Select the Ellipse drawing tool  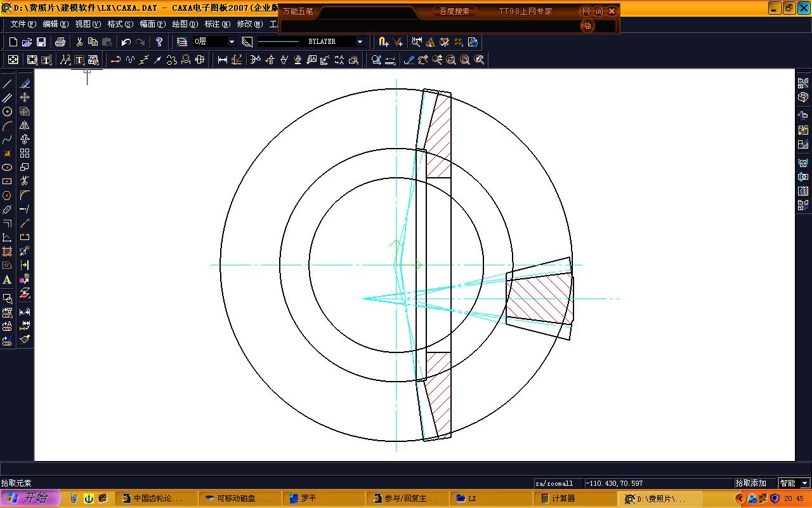(x=8, y=167)
